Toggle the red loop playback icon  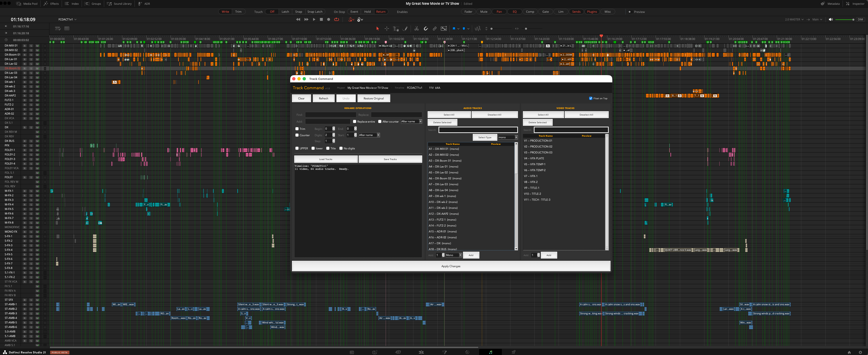(336, 20)
